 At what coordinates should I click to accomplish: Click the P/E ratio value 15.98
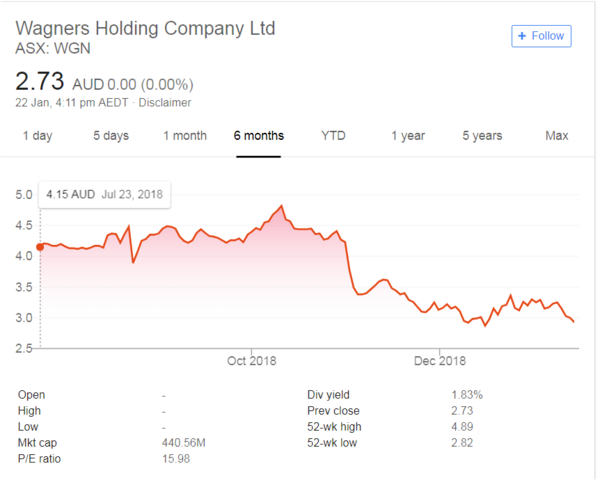click(x=176, y=459)
